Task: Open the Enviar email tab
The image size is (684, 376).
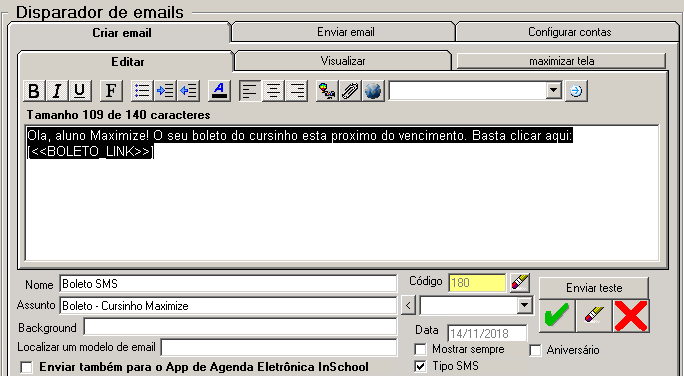Action: (345, 32)
